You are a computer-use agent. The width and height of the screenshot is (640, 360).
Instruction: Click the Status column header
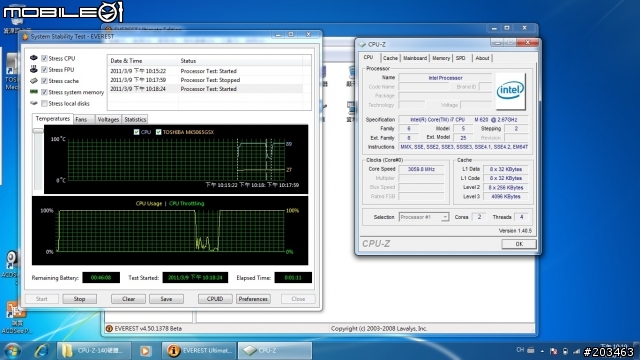pos(240,60)
